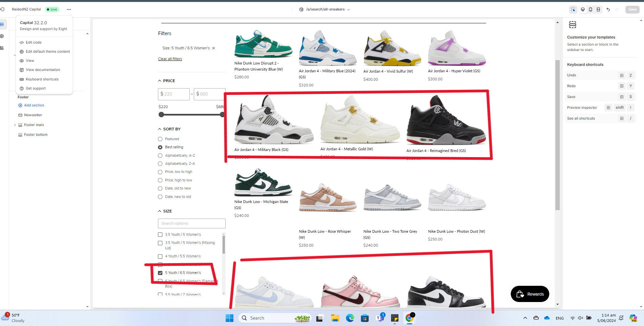
Task: Open Air Jordan 4 - Vivid Sulfur (W) link
Action: click(388, 72)
